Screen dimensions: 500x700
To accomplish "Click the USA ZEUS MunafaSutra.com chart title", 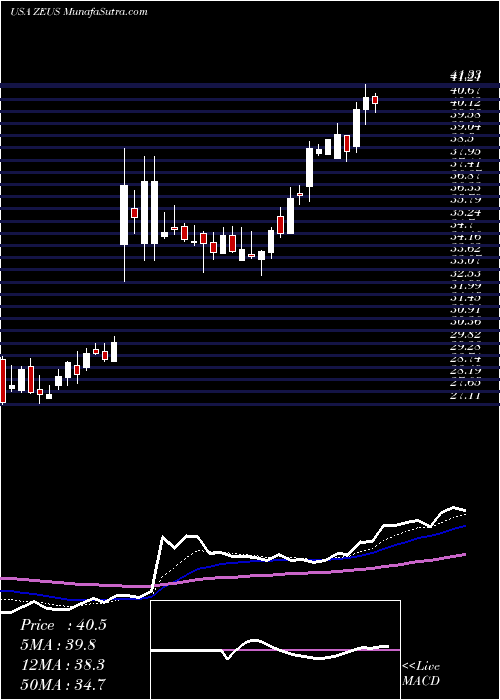I will [x=79, y=12].
